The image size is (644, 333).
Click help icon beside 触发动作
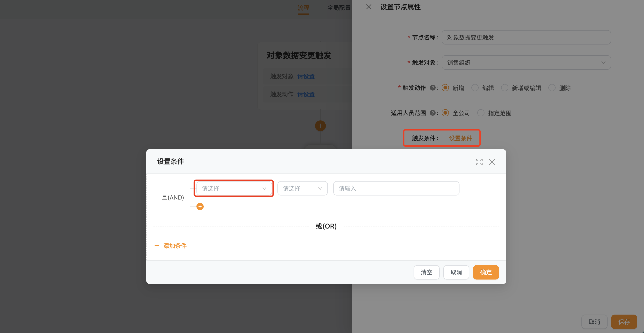point(433,88)
